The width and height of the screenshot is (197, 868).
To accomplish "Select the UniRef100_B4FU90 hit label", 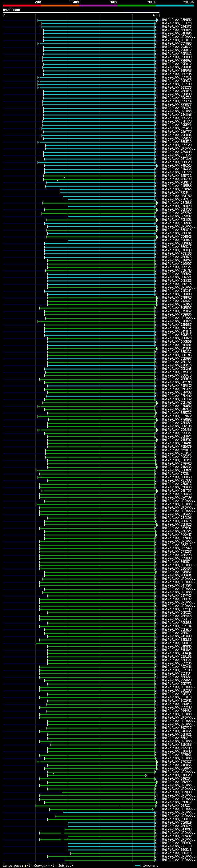I will tap(177, 33).
